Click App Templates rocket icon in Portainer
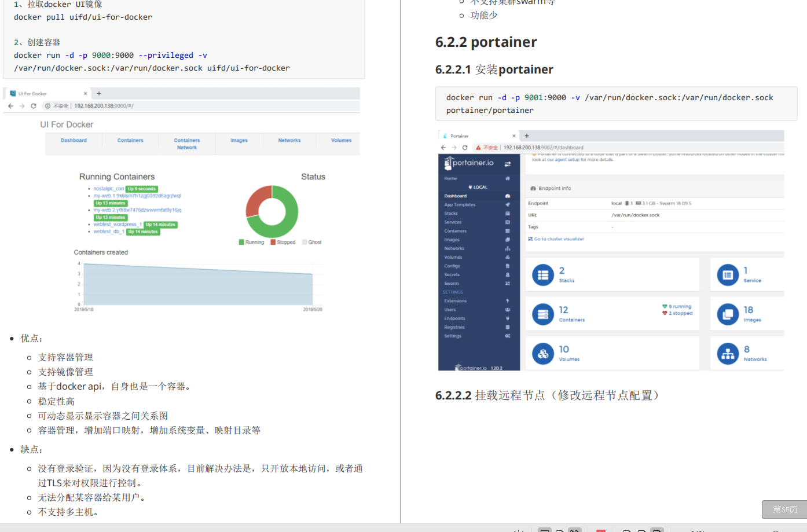Screen dimensions: 807x532 click(x=508, y=205)
